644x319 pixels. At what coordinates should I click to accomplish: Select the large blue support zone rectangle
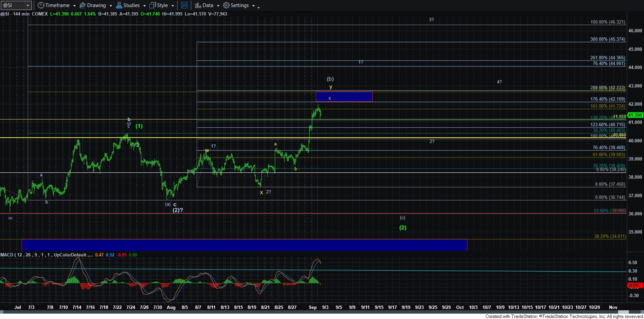tap(244, 245)
